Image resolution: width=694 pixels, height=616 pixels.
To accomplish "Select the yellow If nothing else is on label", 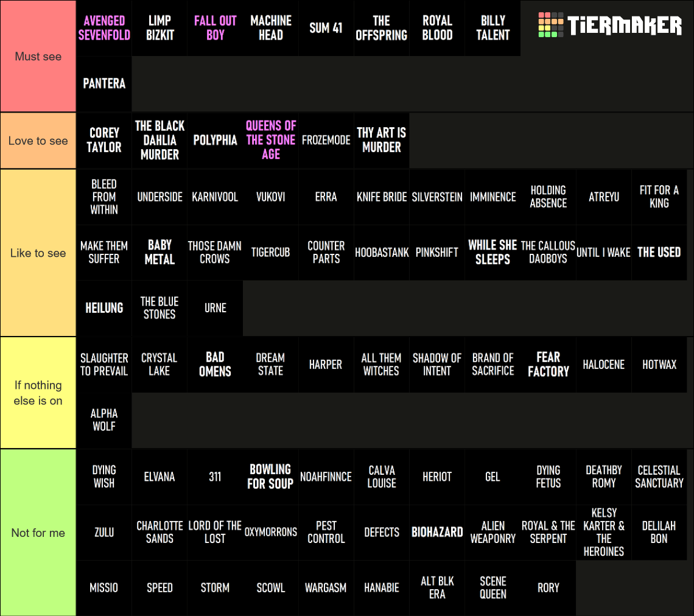I will (x=38, y=393).
